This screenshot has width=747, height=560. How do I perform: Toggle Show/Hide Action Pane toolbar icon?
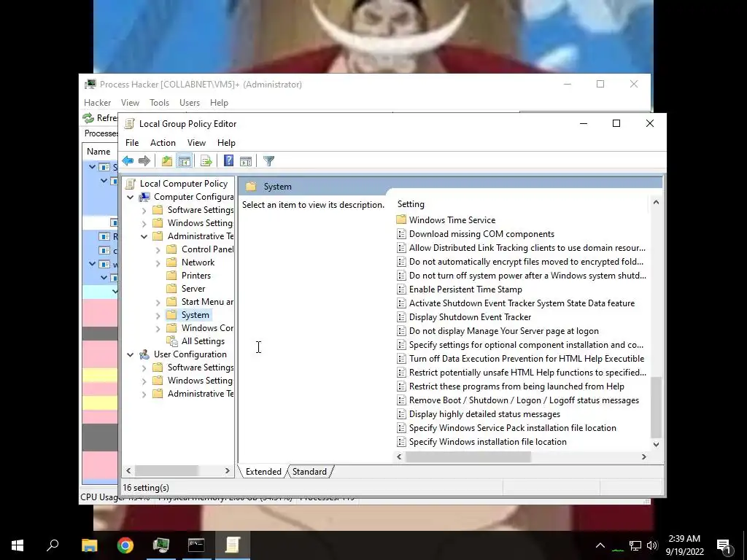(246, 161)
